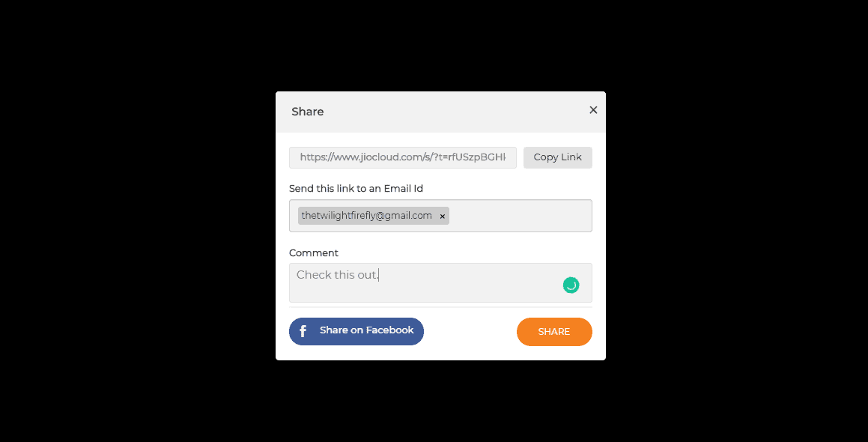Click the "Share" dialog title
868x442 pixels.
coord(307,112)
